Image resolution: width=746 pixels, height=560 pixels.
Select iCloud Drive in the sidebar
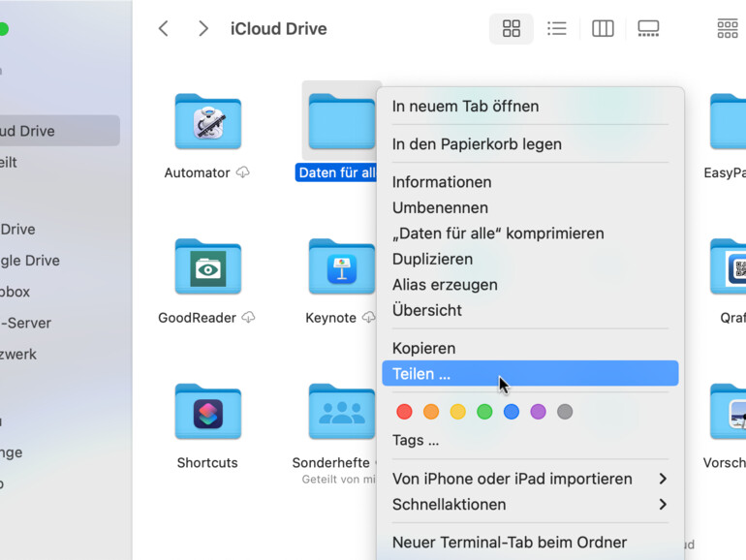pyautogui.click(x=58, y=131)
